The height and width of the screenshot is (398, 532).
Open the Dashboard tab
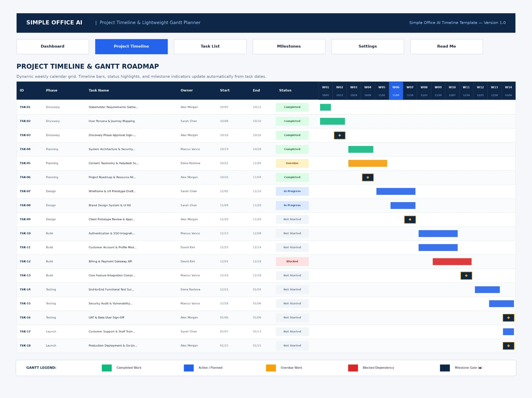click(53, 47)
